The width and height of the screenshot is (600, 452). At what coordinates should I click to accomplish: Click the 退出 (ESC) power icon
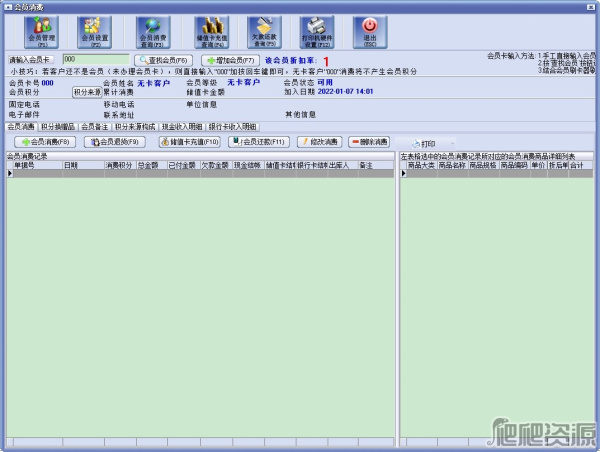click(370, 32)
